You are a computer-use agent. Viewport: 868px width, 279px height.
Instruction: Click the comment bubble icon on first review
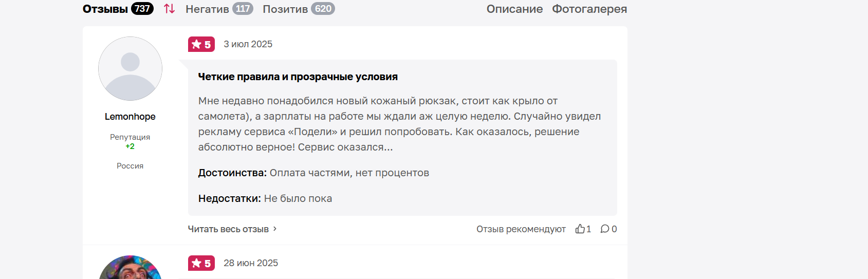(605, 229)
